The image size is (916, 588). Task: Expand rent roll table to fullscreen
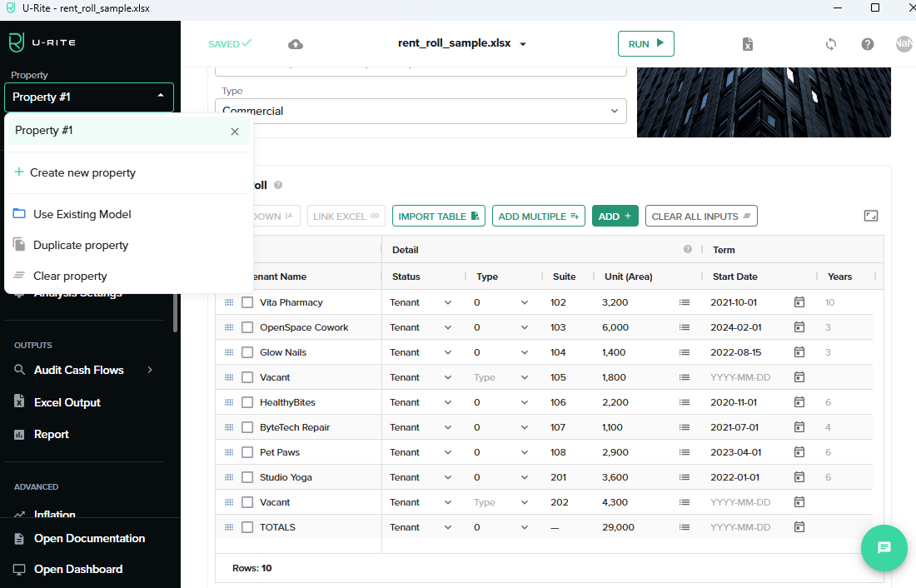(871, 216)
